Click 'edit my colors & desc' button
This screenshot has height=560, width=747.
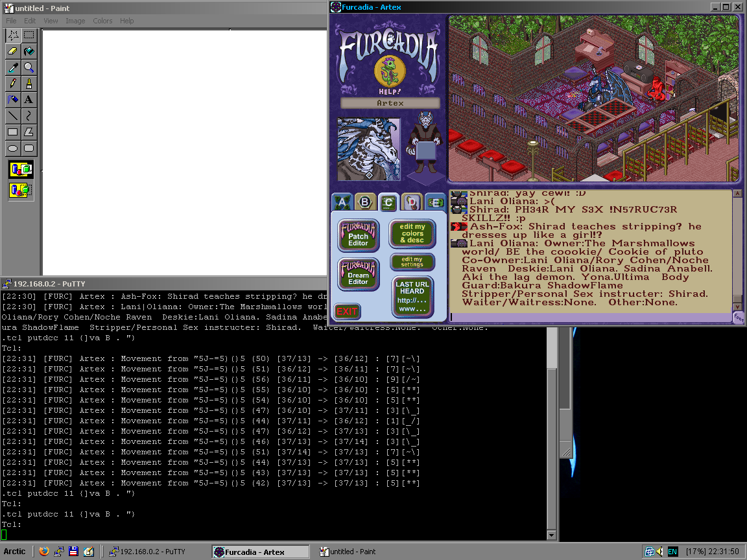click(412, 233)
